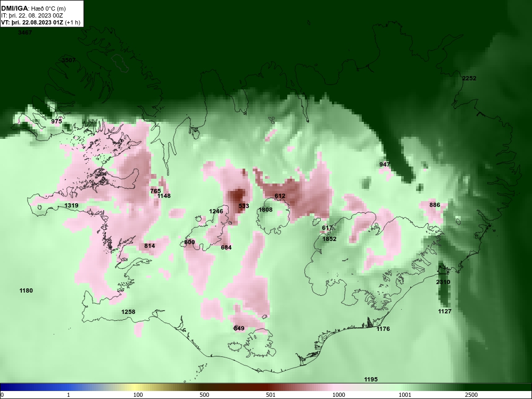Click the map value 1176
The width and height of the screenshot is (532, 399).
[x=383, y=329]
